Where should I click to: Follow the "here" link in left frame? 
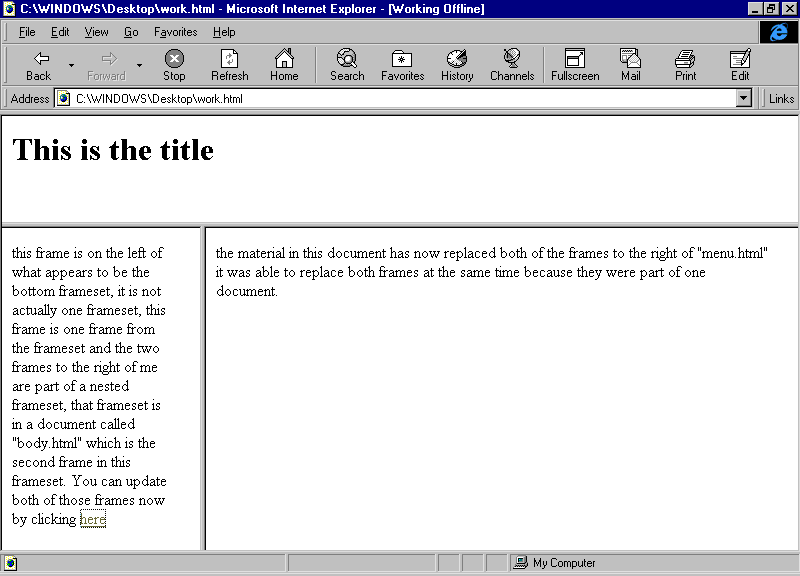[92, 519]
